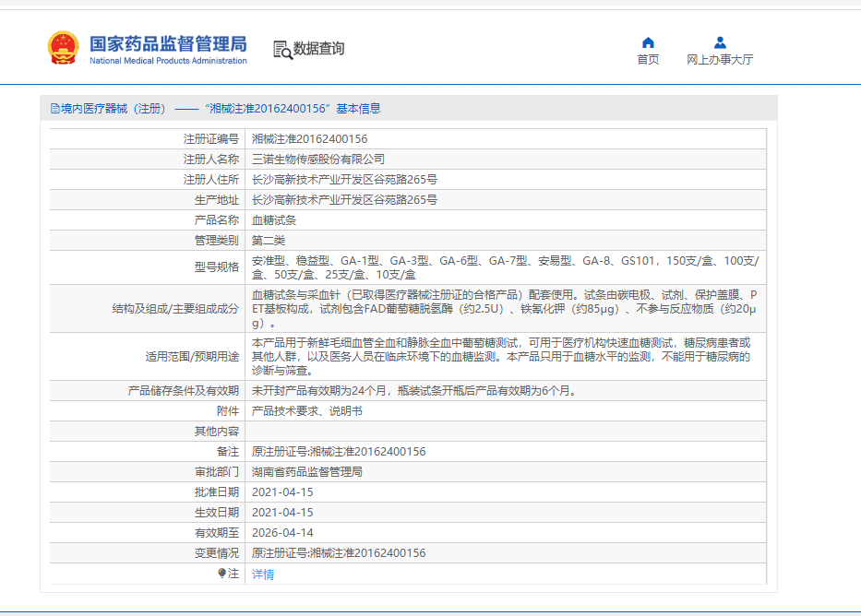
Task: Click the 生效日期 label
Action: (216, 513)
